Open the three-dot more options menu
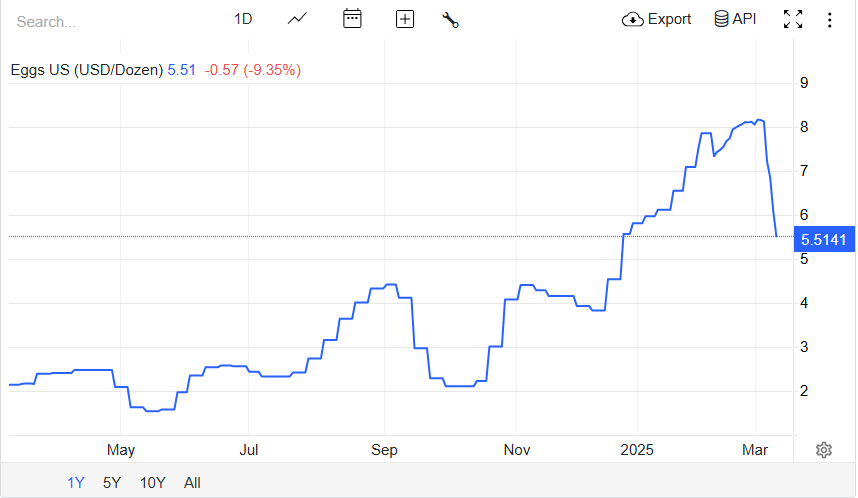This screenshot has height=498, width=858. pyautogui.click(x=829, y=19)
